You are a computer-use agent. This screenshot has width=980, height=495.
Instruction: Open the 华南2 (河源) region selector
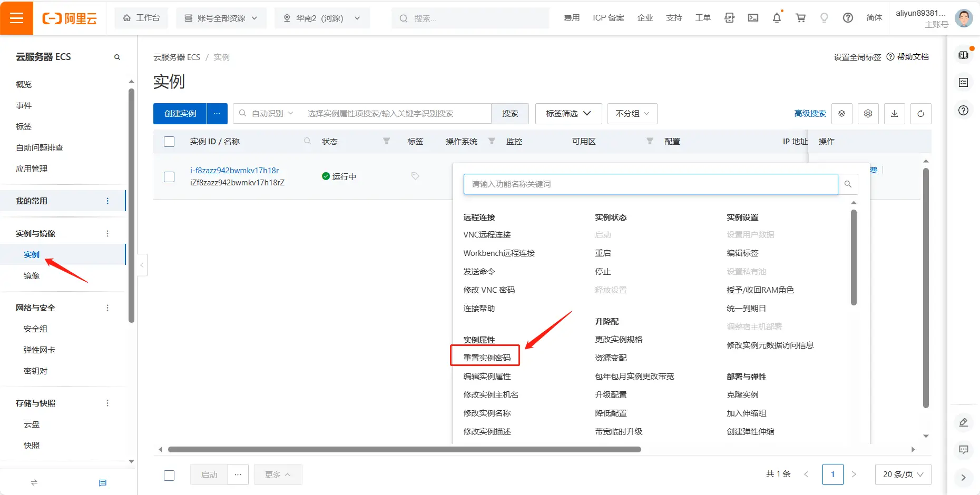[x=322, y=17]
